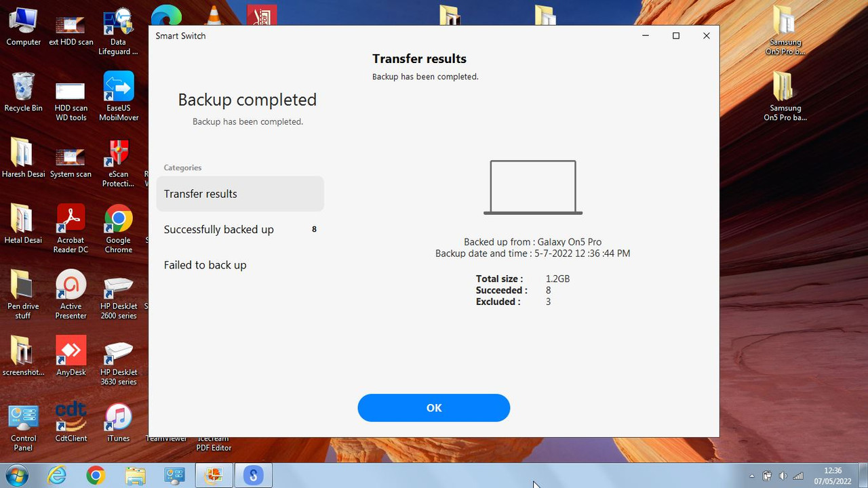Select Data Lifeguard desktop shortcut
The height and width of the screenshot is (488, 868).
[119, 32]
